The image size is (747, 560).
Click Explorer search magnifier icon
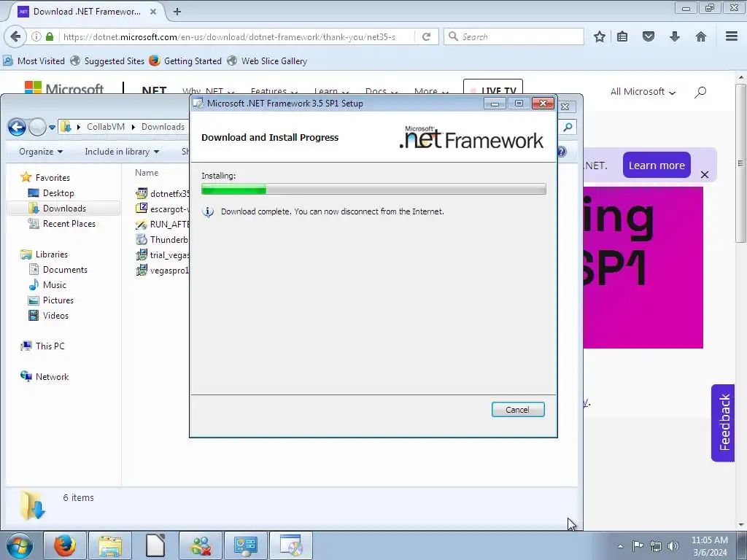pos(568,127)
